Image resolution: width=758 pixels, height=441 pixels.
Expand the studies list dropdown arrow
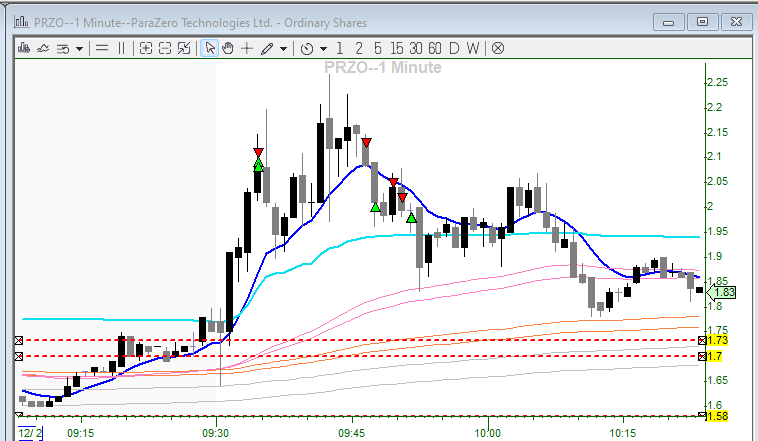(79, 49)
